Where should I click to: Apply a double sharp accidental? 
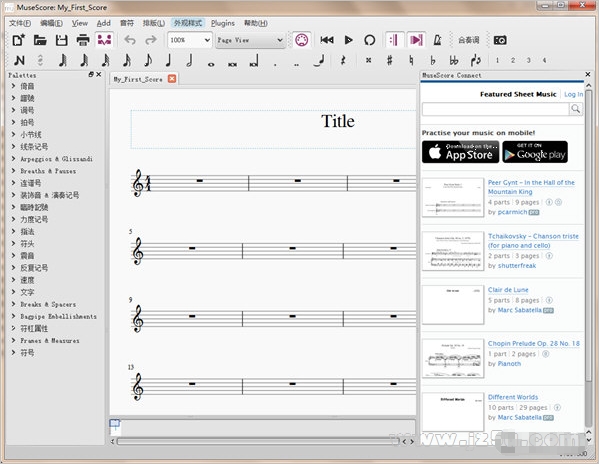(x=368, y=60)
